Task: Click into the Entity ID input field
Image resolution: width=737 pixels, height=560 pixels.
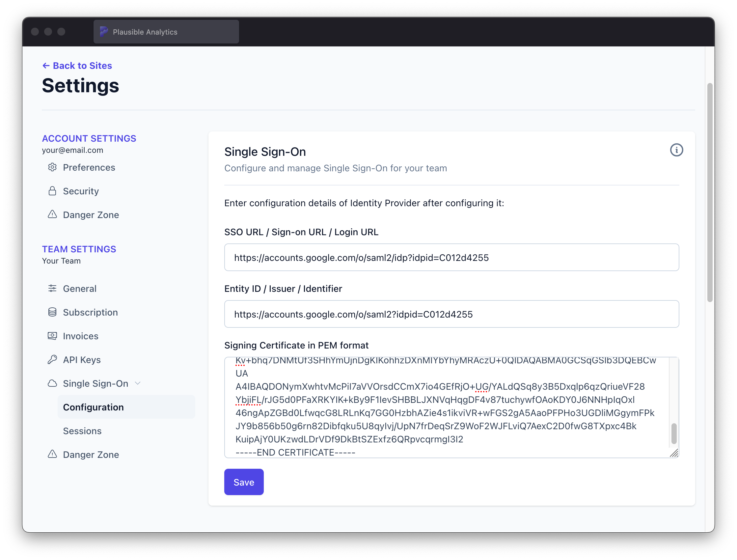Action: (451, 314)
